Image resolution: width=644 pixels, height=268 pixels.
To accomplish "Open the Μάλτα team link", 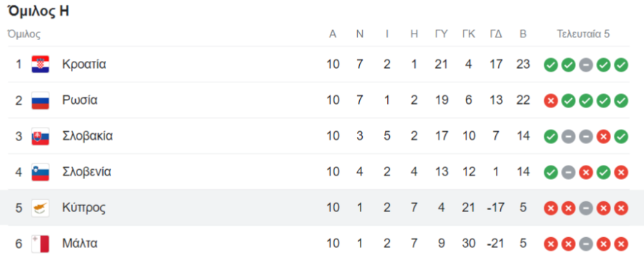I will (79, 244).
